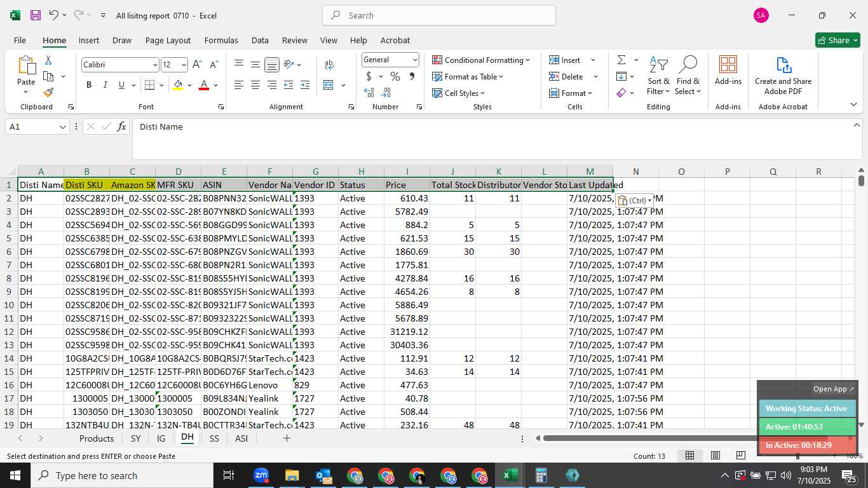Open the Data ribbon tab

[260, 40]
